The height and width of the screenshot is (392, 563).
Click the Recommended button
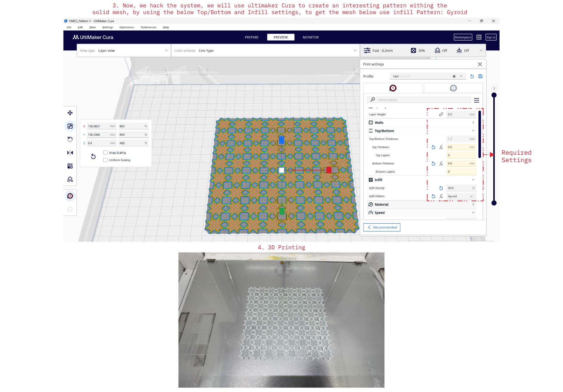pos(382,227)
